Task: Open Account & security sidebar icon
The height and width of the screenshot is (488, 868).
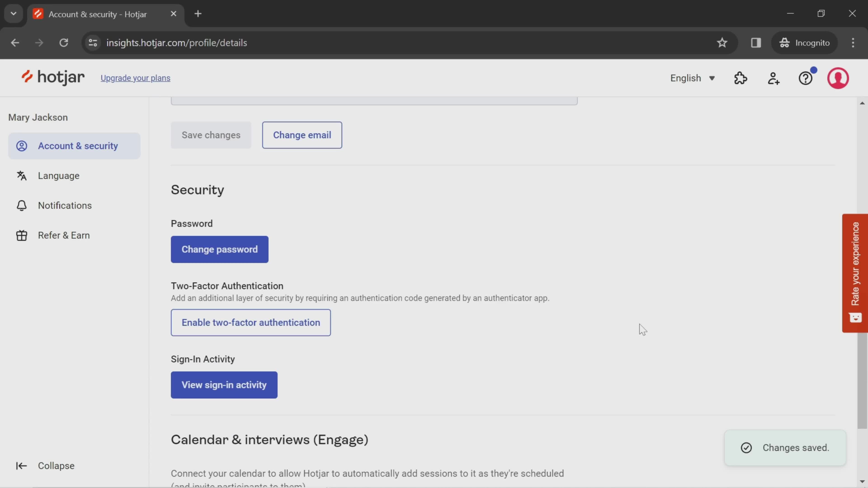Action: tap(21, 145)
